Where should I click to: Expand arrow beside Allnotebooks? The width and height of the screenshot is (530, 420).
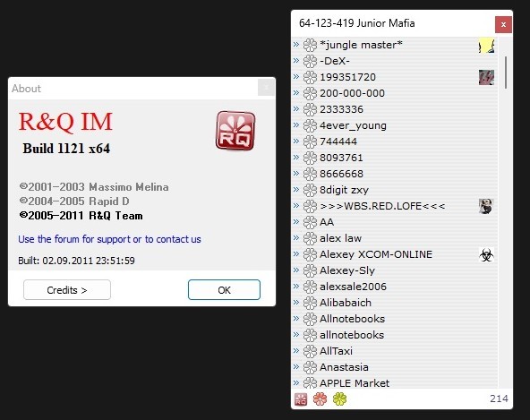pyautogui.click(x=296, y=319)
